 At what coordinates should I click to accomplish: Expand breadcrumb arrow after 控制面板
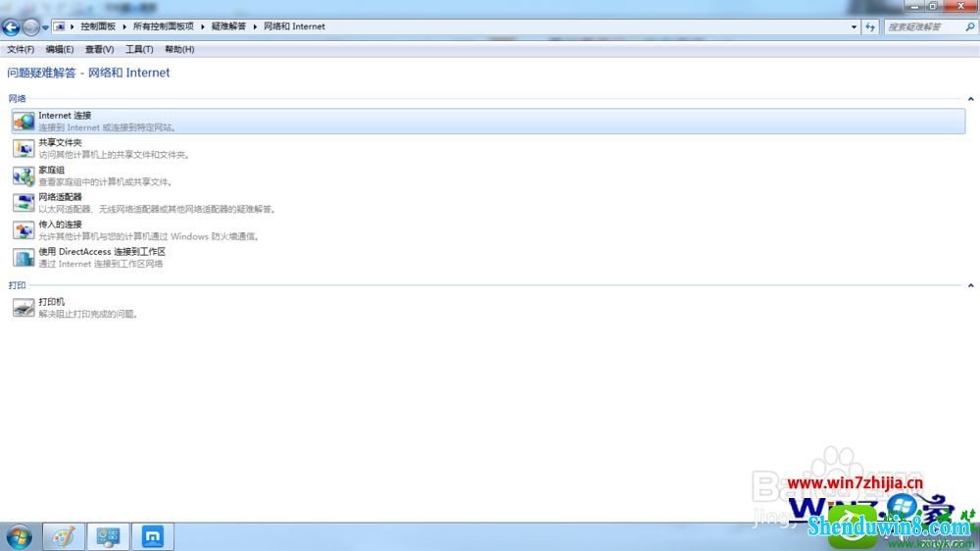[123, 26]
